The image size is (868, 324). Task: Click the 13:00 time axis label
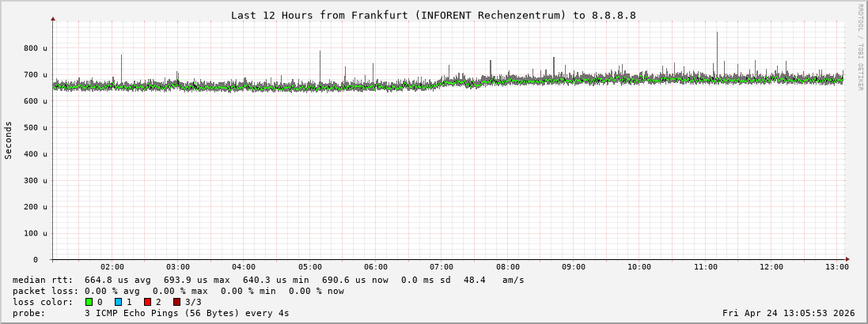coord(836,267)
